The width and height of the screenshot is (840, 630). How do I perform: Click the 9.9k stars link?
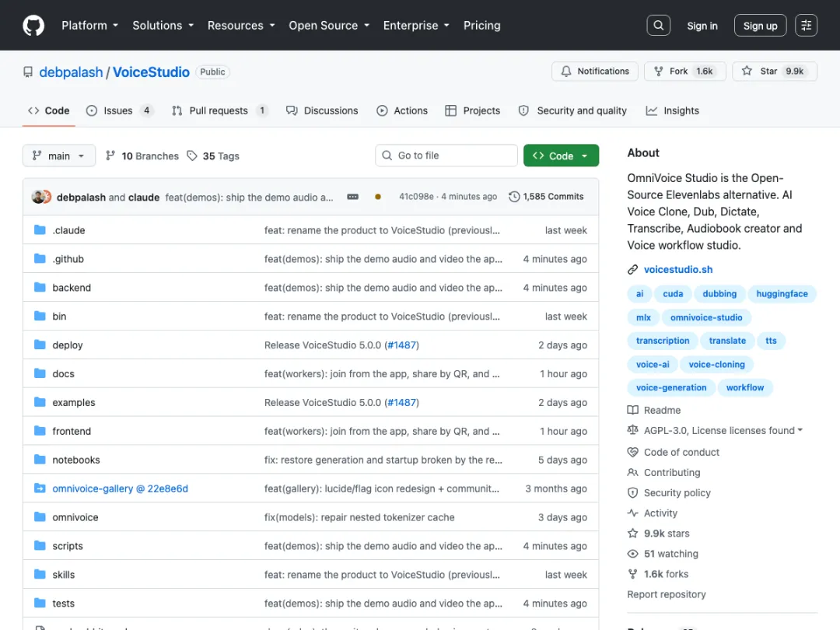click(x=667, y=533)
